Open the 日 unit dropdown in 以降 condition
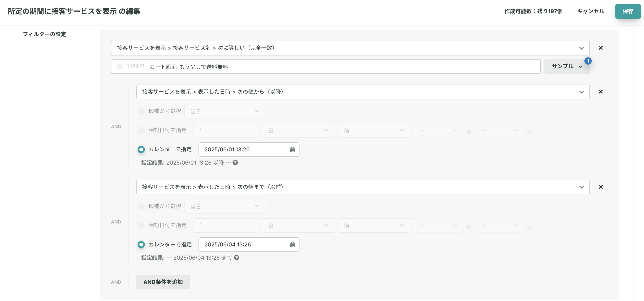The width and height of the screenshot is (644, 301). tap(299, 130)
